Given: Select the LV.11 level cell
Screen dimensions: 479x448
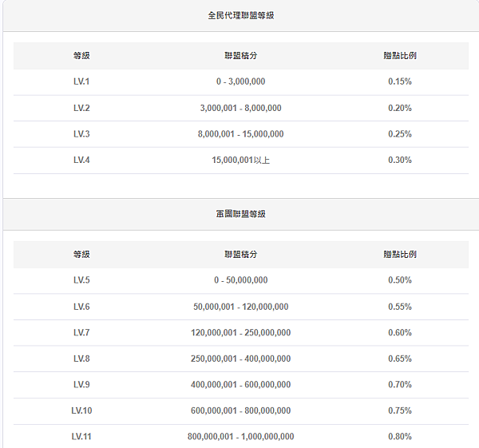Looking at the screenshot, I should tap(81, 436).
